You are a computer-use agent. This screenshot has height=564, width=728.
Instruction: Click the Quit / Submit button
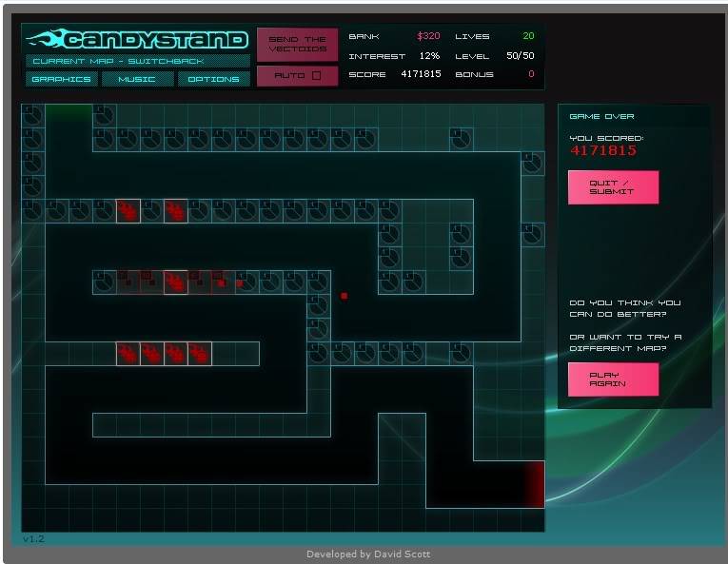pyautogui.click(x=613, y=187)
